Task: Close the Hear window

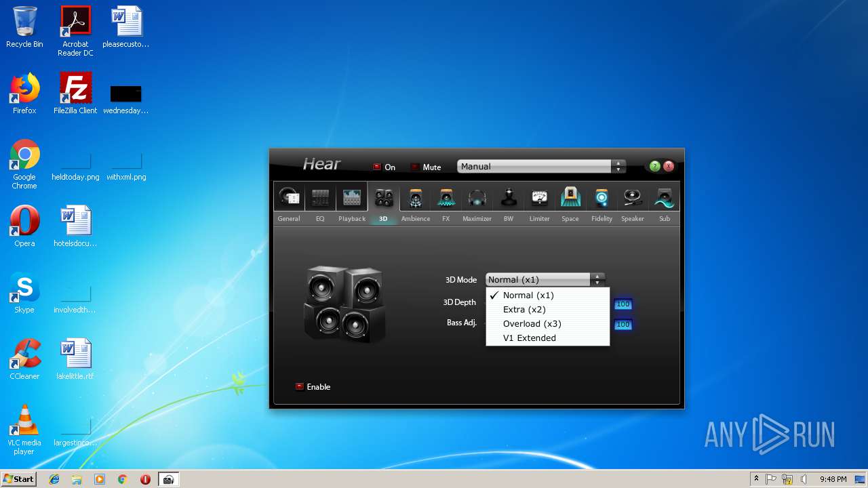Action: point(669,166)
